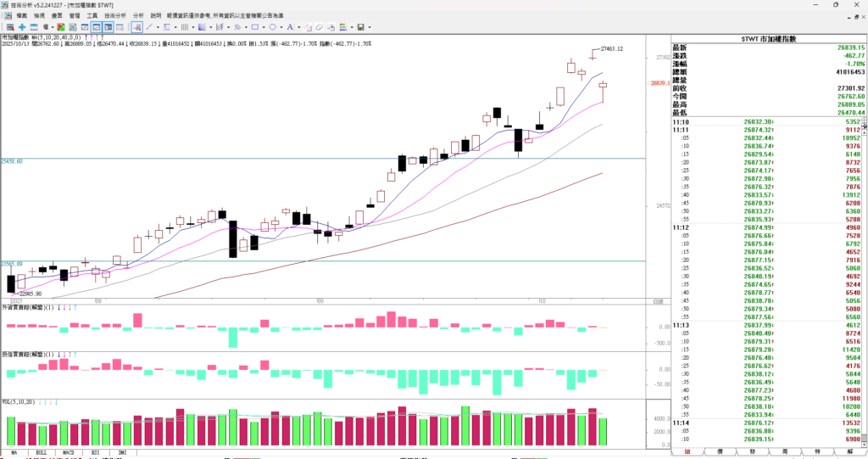Toggle the second outlined chart layout button
This screenshot has width=868, height=459.
point(108,27)
